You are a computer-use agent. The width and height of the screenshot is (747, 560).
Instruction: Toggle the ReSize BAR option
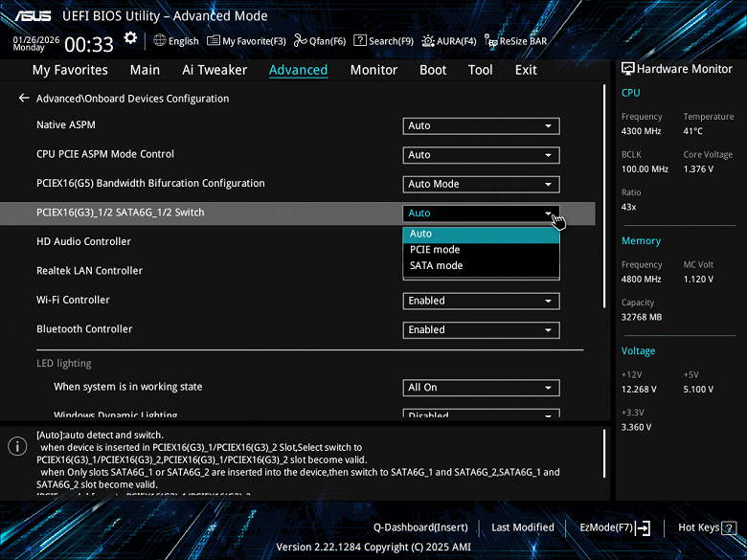pyautogui.click(x=516, y=41)
